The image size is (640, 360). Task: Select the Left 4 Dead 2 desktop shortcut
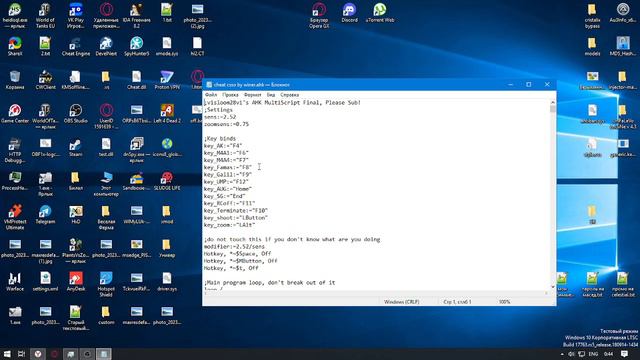pos(167,113)
